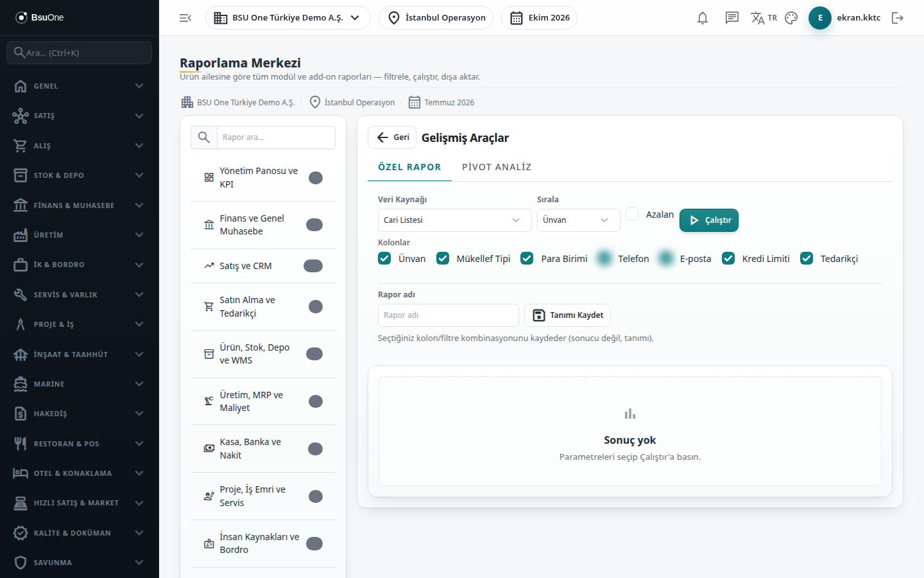The height and width of the screenshot is (578, 924).
Task: Open the Veri Kaynağı dropdown showing Cari Listesi
Action: pyautogui.click(x=455, y=220)
